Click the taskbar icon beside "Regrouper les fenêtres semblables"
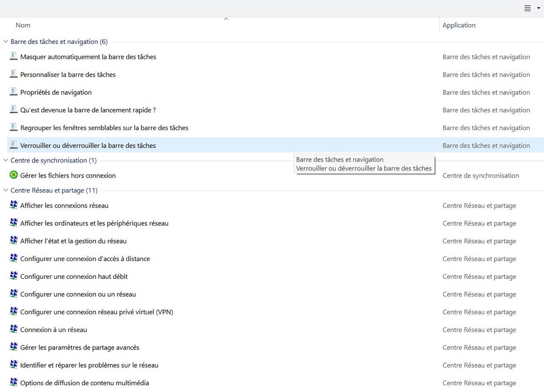544x392 pixels. 13,127
